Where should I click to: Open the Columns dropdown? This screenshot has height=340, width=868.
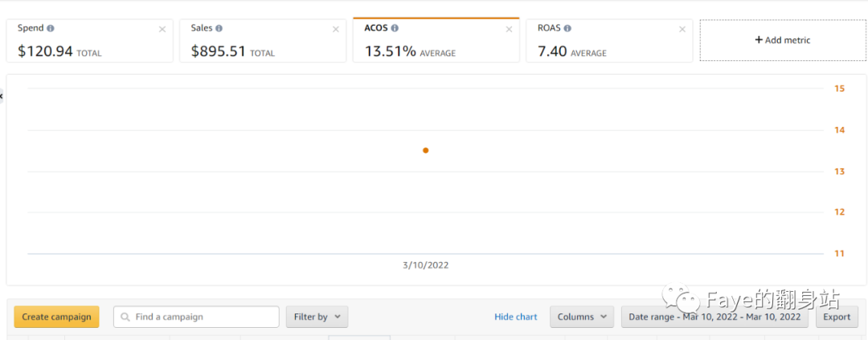[581, 317]
